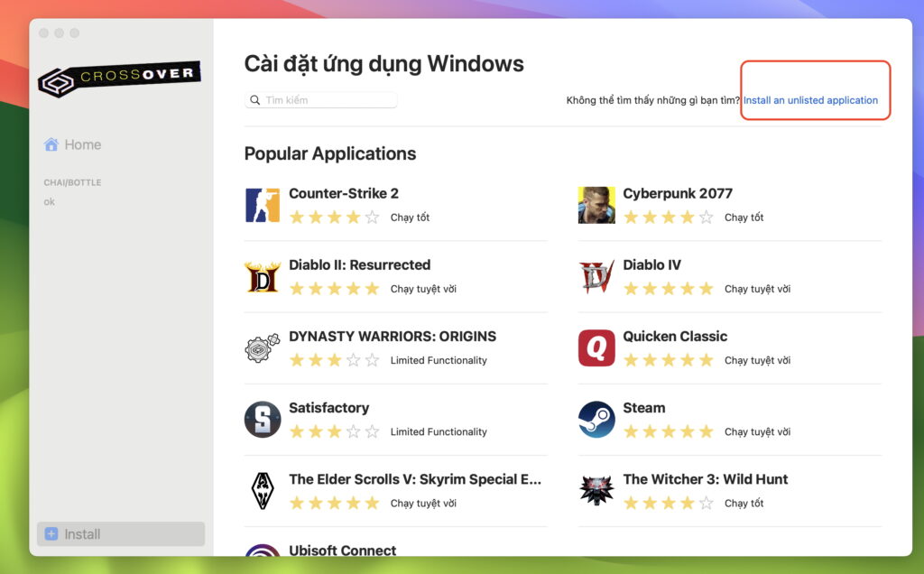
Task: Click 'Install an unlisted application' link
Action: click(810, 100)
